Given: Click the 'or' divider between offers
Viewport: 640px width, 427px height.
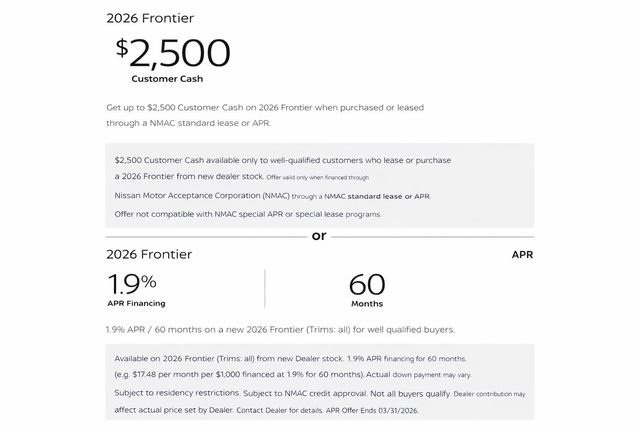Looking at the screenshot, I should pos(319,236).
